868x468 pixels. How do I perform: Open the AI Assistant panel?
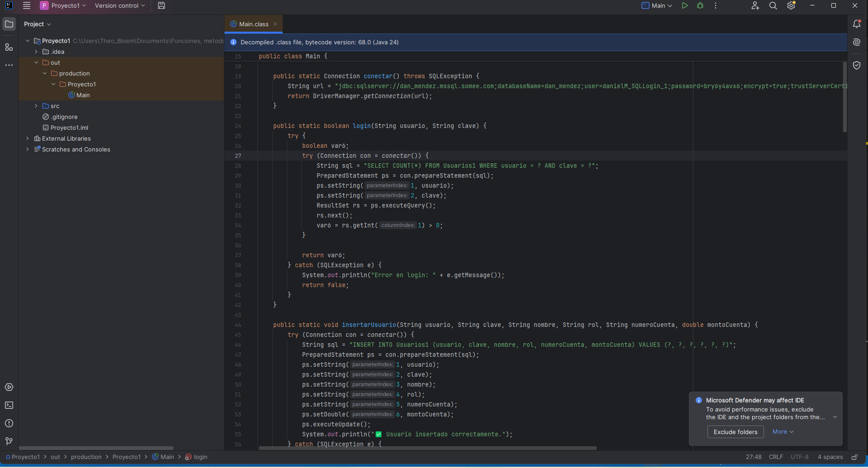point(857,42)
